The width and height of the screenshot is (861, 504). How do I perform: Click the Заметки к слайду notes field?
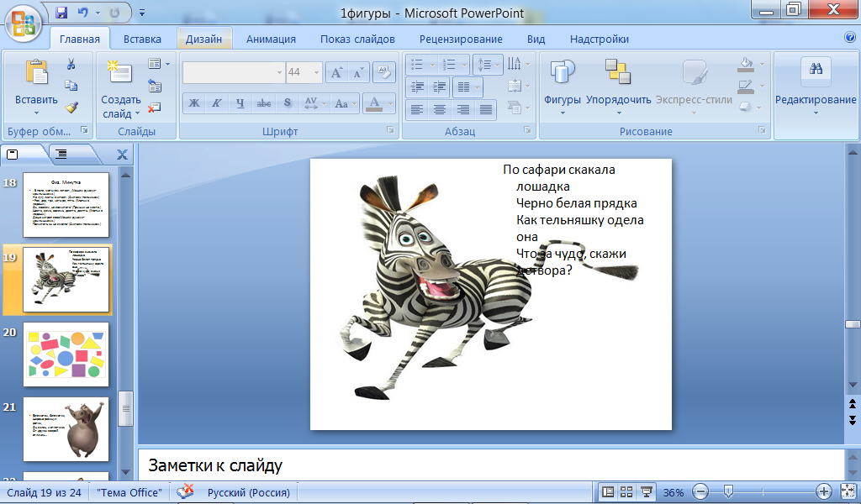(x=490, y=465)
